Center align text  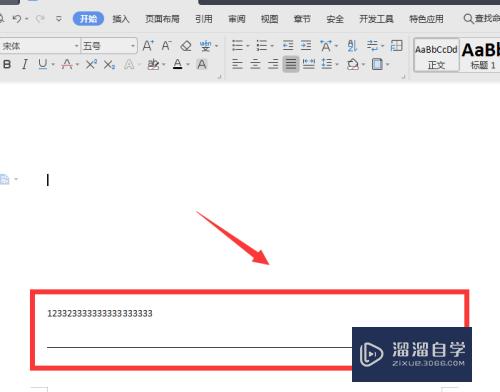(x=255, y=64)
